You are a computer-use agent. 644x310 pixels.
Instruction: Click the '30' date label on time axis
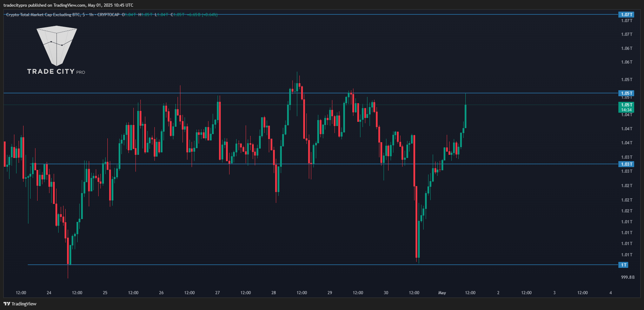point(386,293)
